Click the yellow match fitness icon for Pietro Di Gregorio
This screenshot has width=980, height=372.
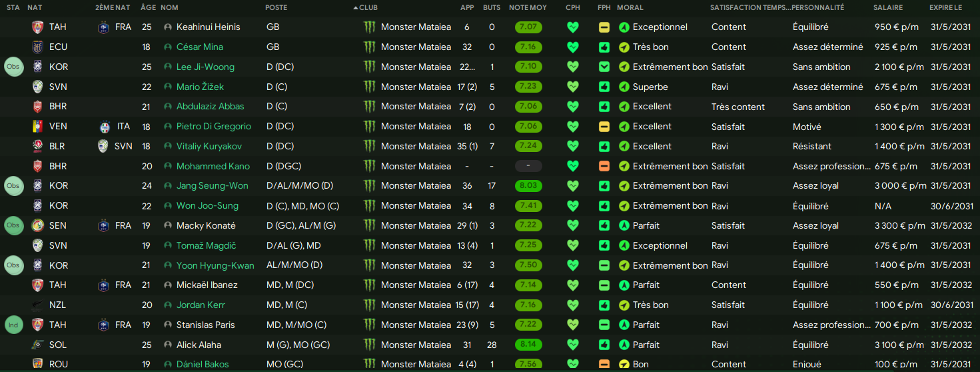(604, 126)
